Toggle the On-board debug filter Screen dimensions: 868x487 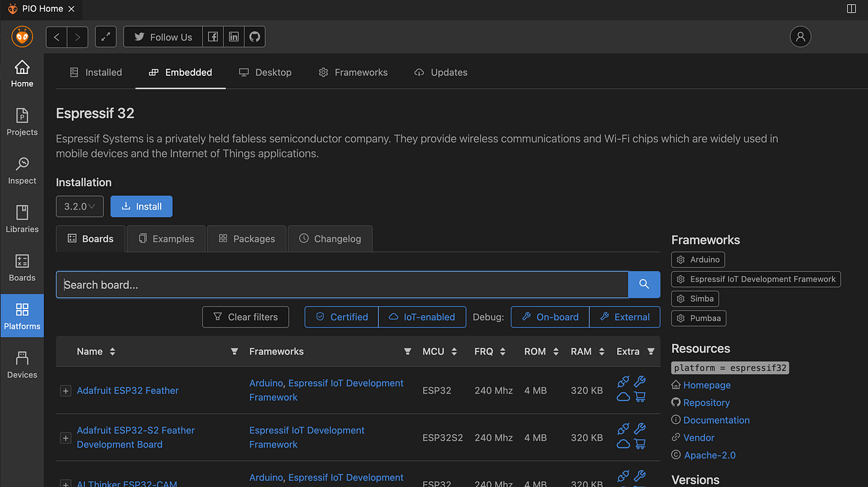pos(549,317)
